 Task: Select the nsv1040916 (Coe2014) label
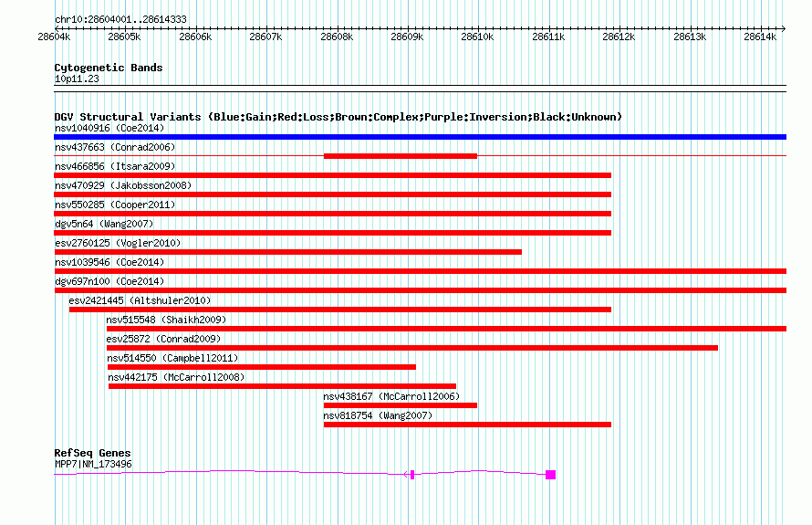point(109,128)
